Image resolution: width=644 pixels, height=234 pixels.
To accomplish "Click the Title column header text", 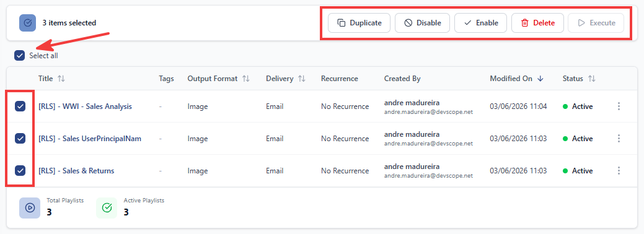I will point(46,79).
